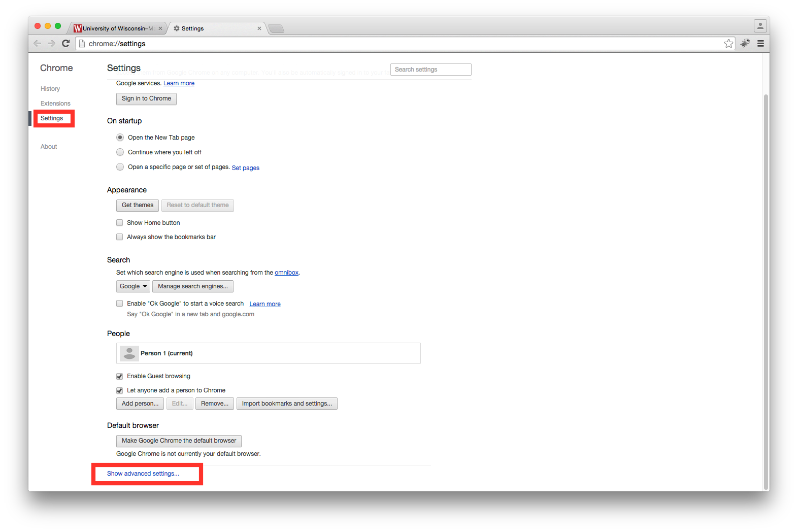This screenshot has height=532, width=798.
Task: Click the Search settings field
Action: (x=431, y=70)
